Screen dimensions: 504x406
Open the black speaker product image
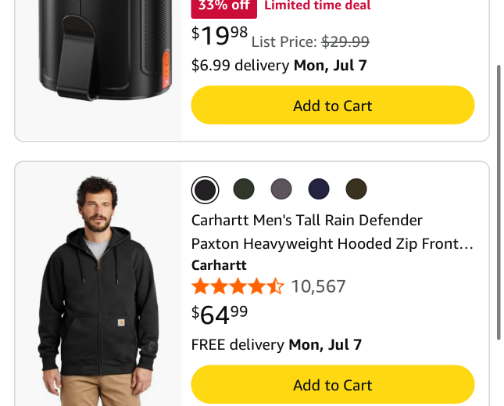point(106,50)
